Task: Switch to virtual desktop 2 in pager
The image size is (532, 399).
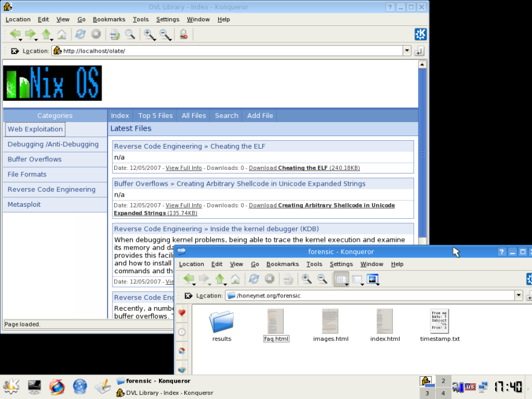Action: point(443,381)
